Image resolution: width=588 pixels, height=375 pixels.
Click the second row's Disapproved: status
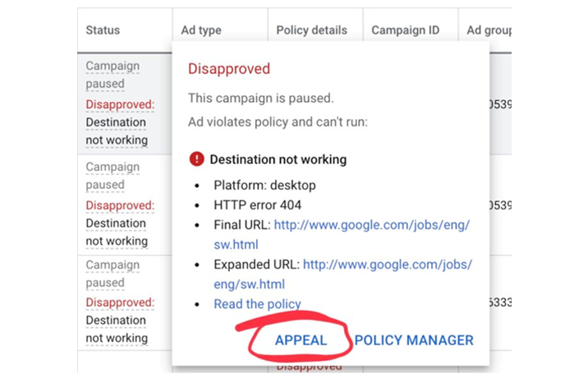click(120, 205)
